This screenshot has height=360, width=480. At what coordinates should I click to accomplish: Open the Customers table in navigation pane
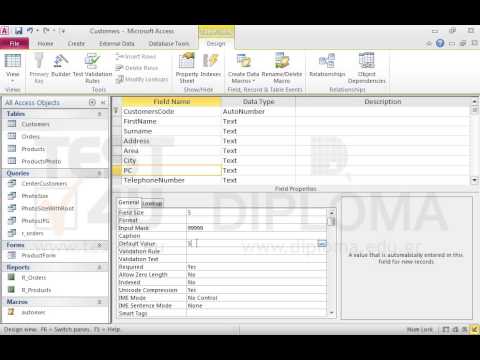(35, 124)
